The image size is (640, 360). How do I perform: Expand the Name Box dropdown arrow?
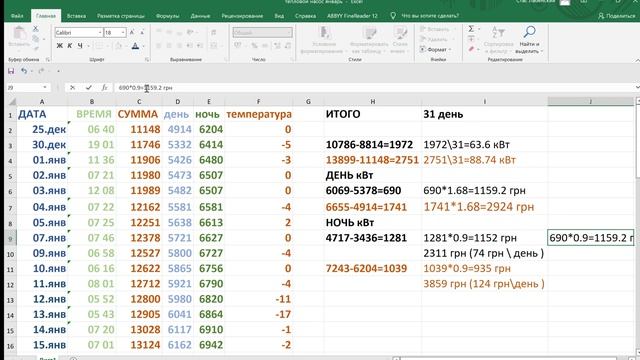44,87
